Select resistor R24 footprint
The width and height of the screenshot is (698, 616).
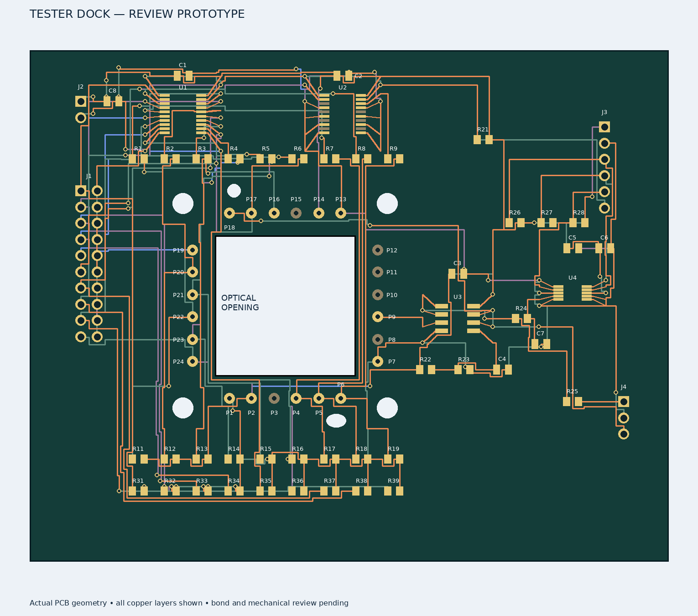tap(521, 318)
